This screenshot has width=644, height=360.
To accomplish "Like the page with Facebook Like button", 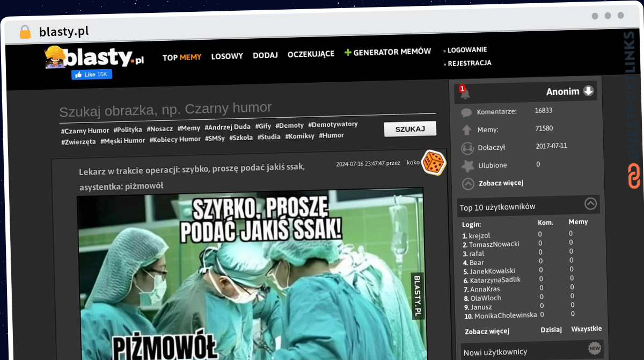I will click(92, 75).
